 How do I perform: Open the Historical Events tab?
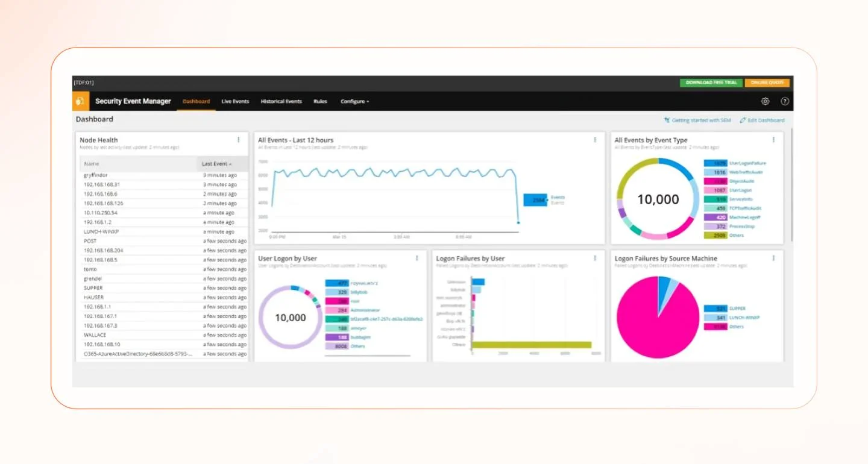tap(281, 101)
